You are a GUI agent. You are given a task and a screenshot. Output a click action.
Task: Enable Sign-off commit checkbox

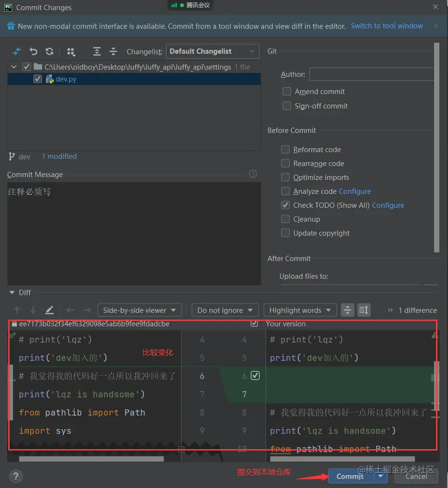tap(287, 106)
